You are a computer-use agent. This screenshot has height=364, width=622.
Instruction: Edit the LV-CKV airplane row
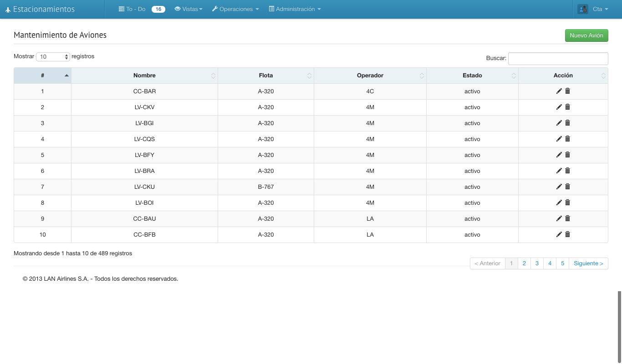[559, 107]
